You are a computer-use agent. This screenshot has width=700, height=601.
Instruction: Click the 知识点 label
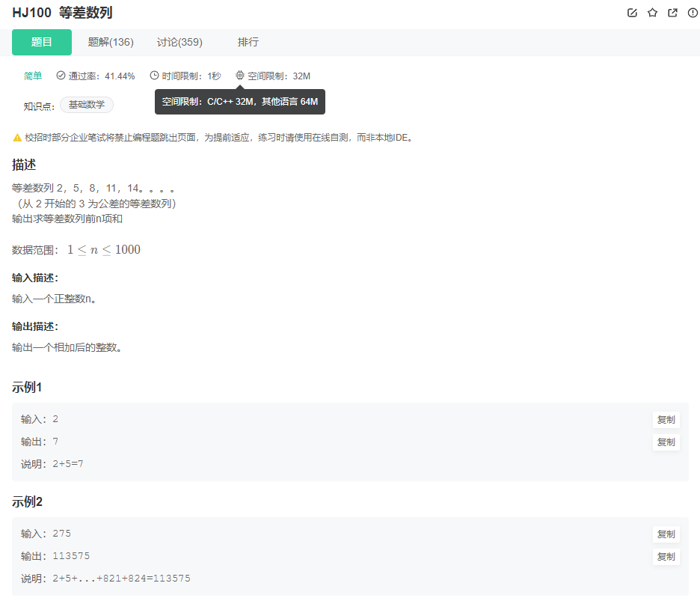pos(39,106)
